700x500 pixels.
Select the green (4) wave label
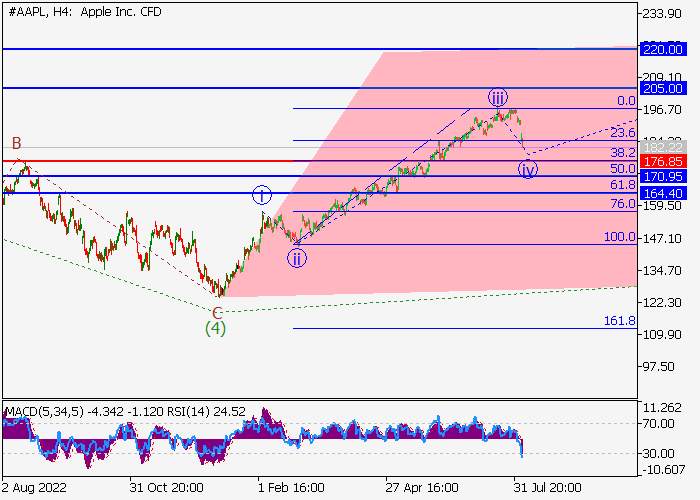(215, 329)
